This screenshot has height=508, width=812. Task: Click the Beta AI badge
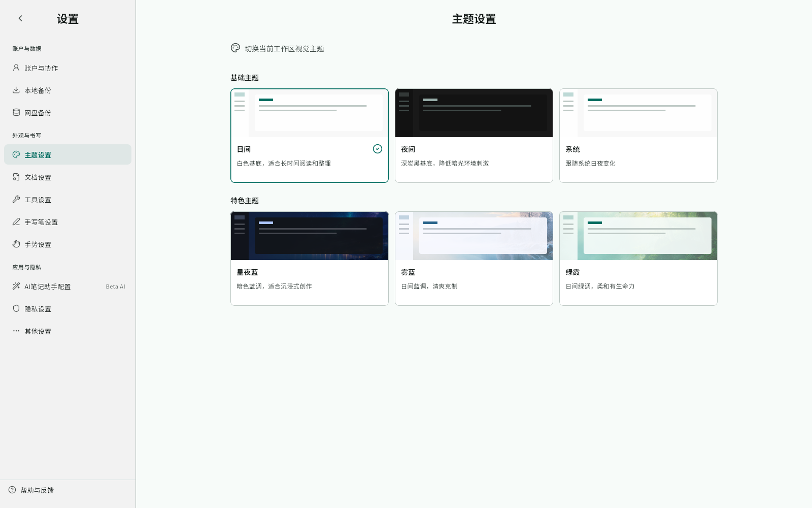[115, 287]
